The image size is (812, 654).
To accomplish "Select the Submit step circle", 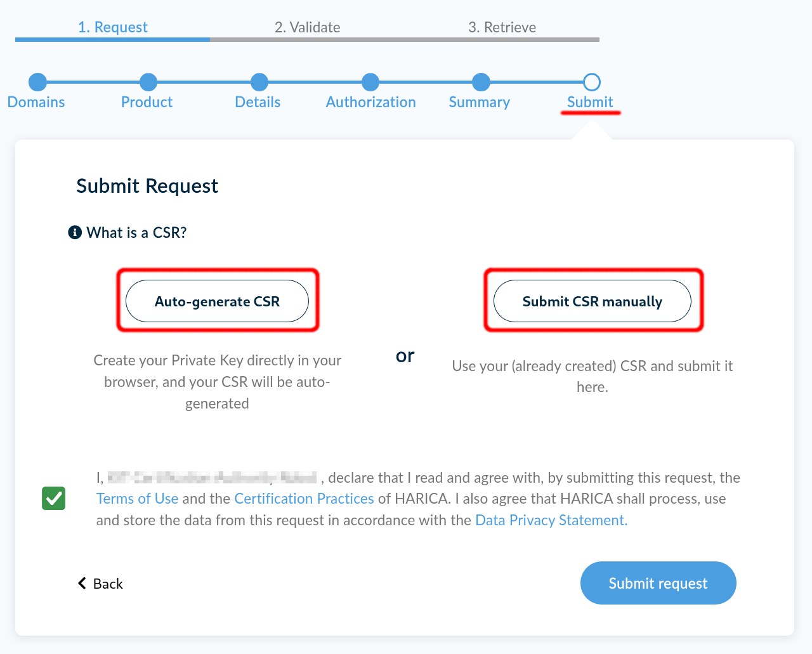I will coord(591,82).
